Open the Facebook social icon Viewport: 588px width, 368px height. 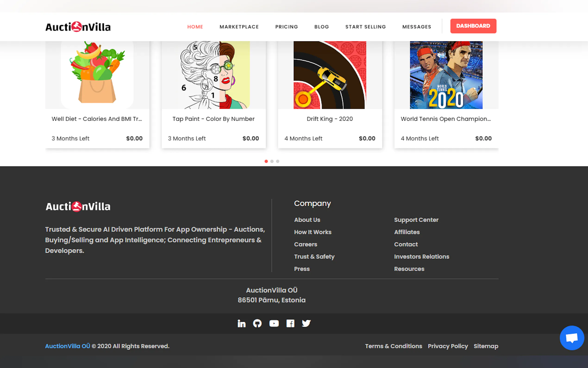click(290, 324)
